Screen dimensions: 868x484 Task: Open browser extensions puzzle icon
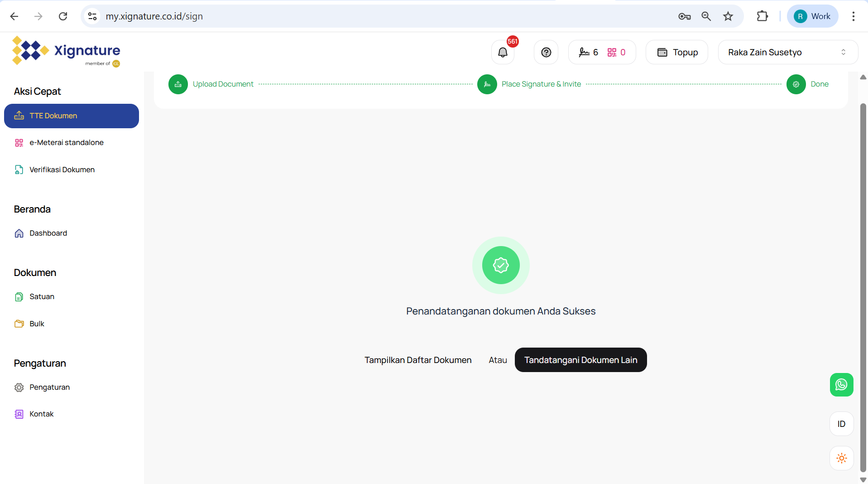pyautogui.click(x=762, y=16)
